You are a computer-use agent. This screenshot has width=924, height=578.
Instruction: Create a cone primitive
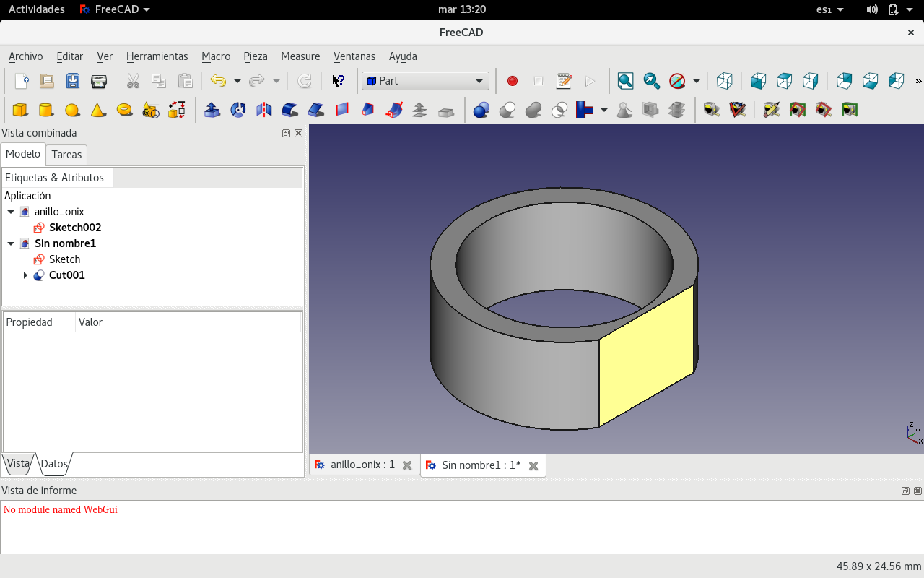coord(98,110)
